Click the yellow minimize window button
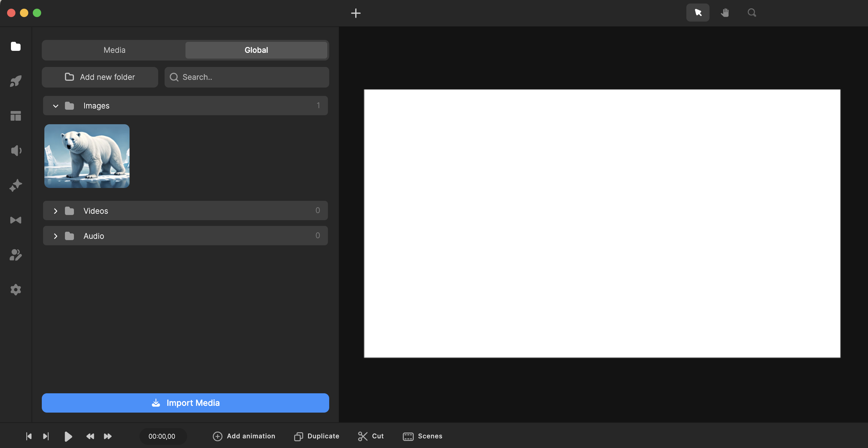This screenshot has width=868, height=448. pos(24,13)
